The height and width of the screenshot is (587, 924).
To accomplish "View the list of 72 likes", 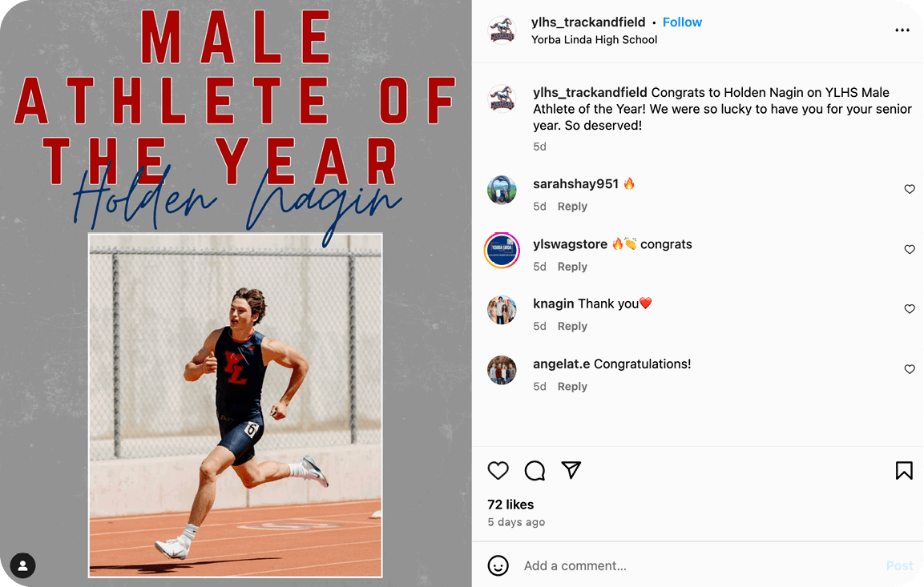I will click(510, 505).
